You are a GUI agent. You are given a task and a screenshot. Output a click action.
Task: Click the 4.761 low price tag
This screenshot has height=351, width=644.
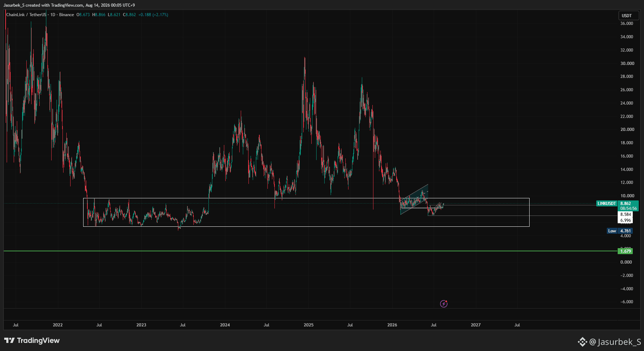tap(625, 231)
